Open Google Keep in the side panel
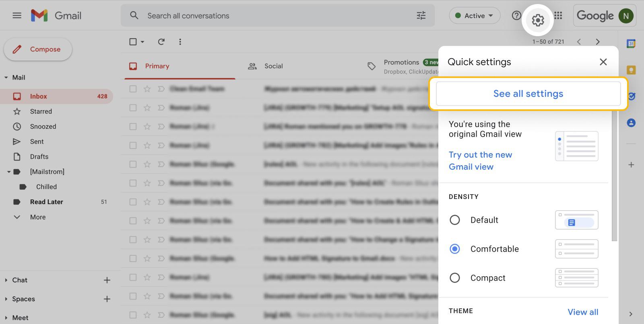Image resolution: width=644 pixels, height=324 pixels. tap(631, 70)
